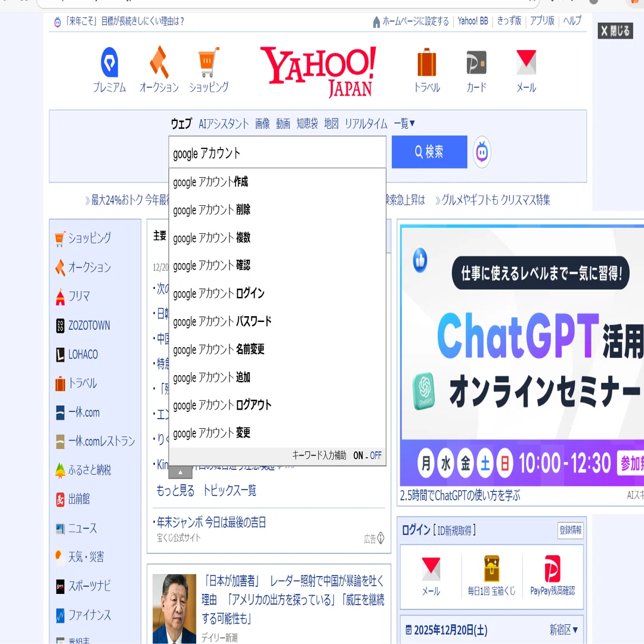Select the 動画 search tab

[x=283, y=123]
